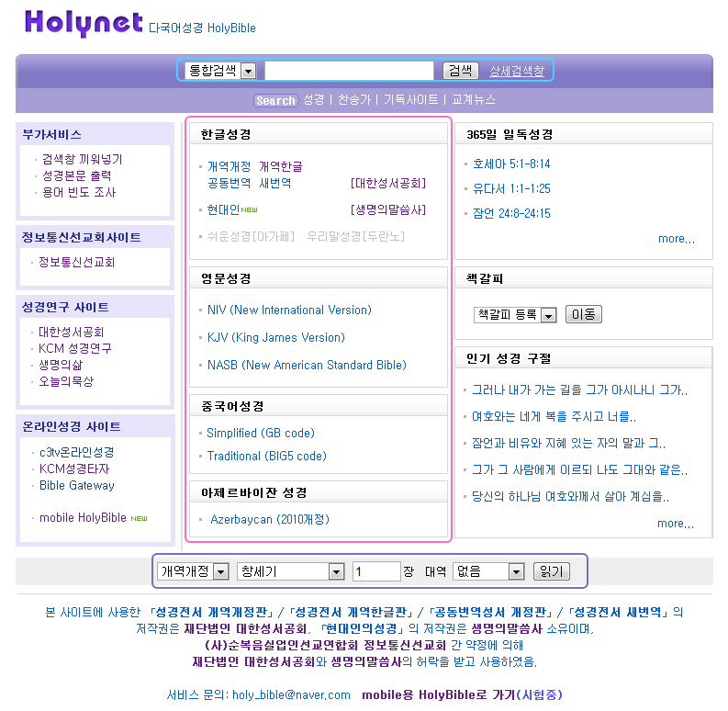Open the 책갈피 등록 bookmark dropdown
This screenshot has width=728, height=711.
pos(515,315)
